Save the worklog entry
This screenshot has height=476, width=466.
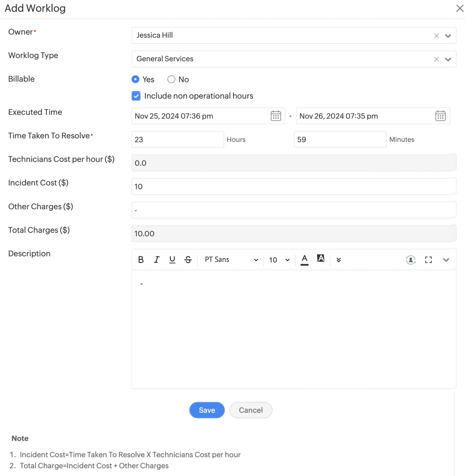[207, 410]
